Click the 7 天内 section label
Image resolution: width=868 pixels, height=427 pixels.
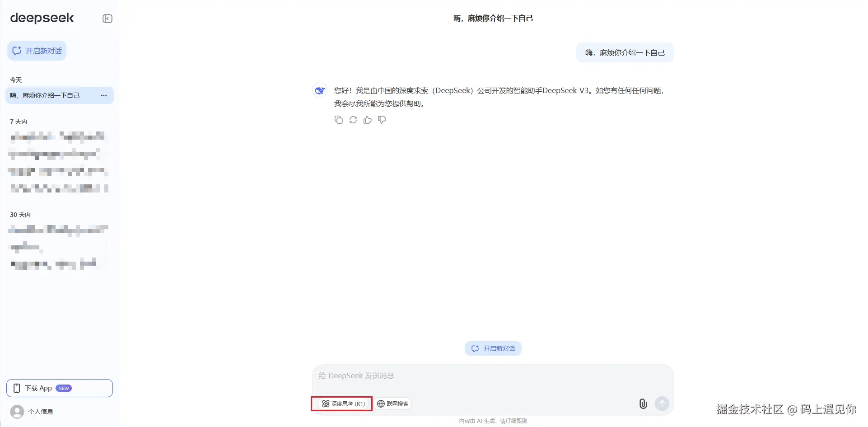[x=19, y=122]
